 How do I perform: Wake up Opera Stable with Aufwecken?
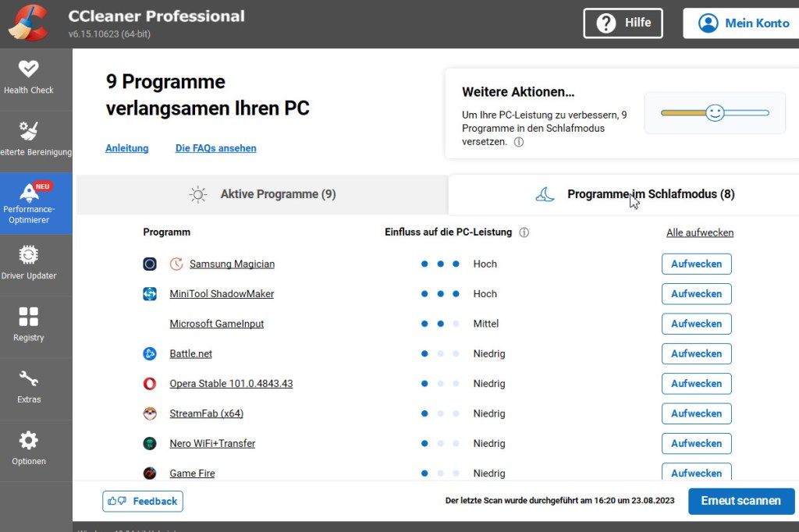click(x=697, y=384)
